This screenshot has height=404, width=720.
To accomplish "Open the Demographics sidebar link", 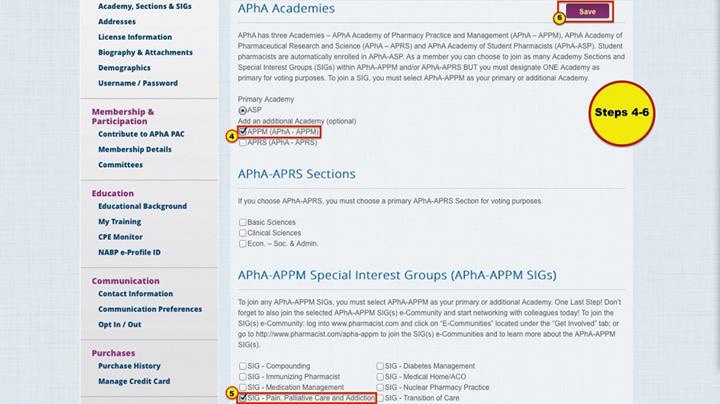I will [124, 68].
